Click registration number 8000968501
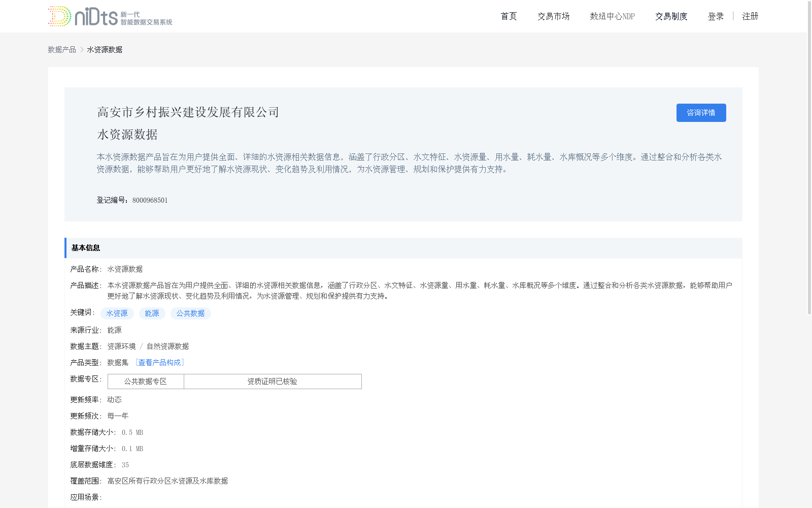Screen dimensions: 812x508 [x=150, y=200]
